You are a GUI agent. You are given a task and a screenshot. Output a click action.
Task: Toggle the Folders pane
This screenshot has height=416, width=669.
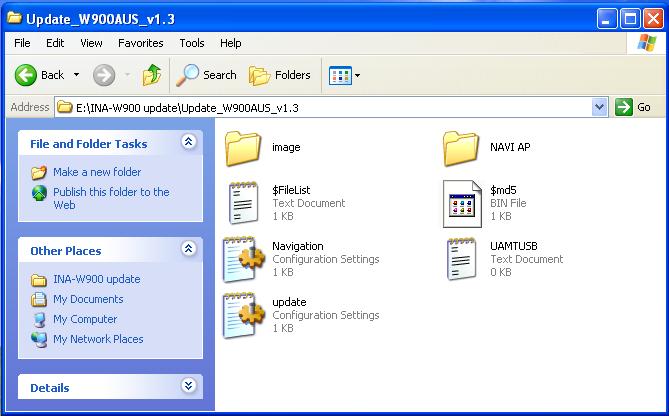click(x=279, y=76)
